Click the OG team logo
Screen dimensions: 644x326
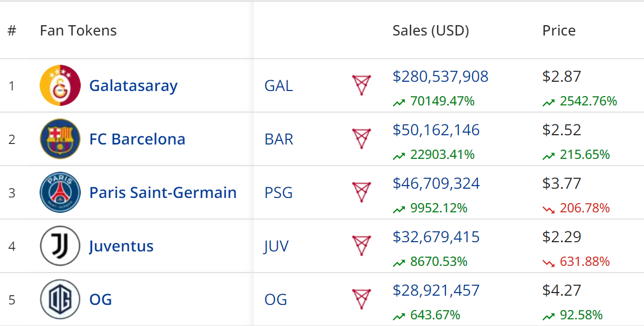60,299
